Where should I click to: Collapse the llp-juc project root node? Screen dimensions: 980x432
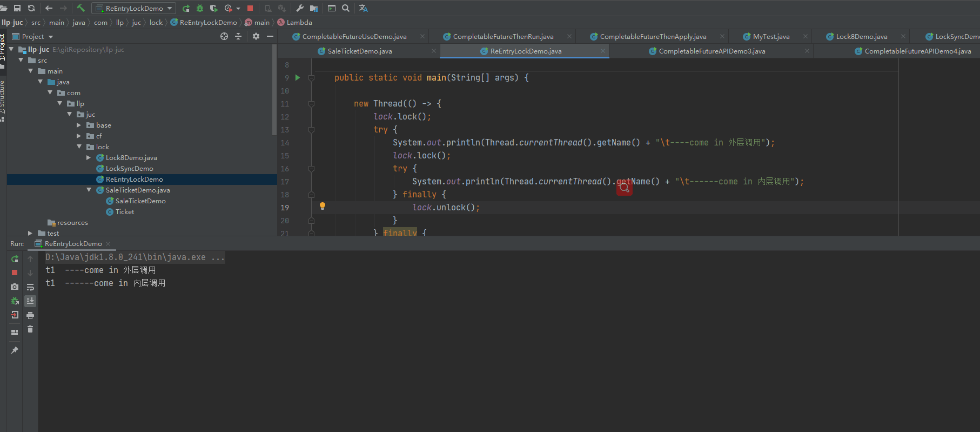click(11, 49)
